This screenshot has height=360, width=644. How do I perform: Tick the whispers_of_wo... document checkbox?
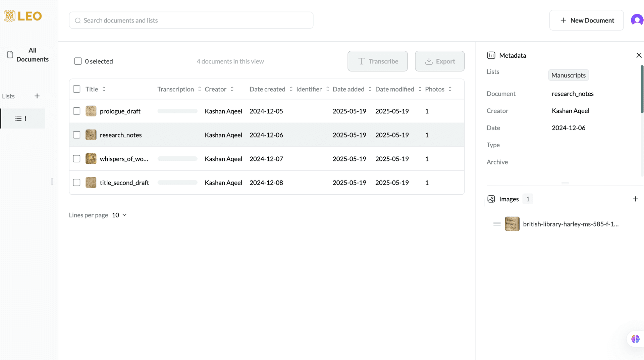point(77,159)
